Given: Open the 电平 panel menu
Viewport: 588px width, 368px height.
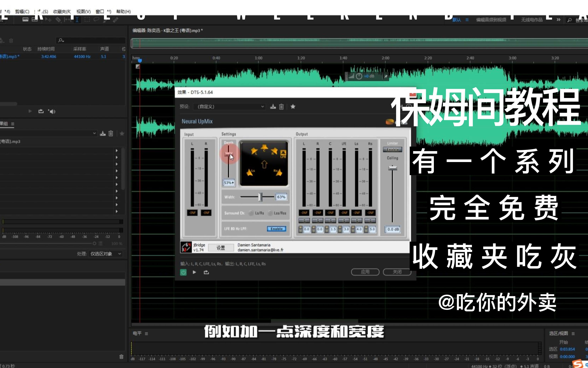Looking at the screenshot, I should 146,333.
